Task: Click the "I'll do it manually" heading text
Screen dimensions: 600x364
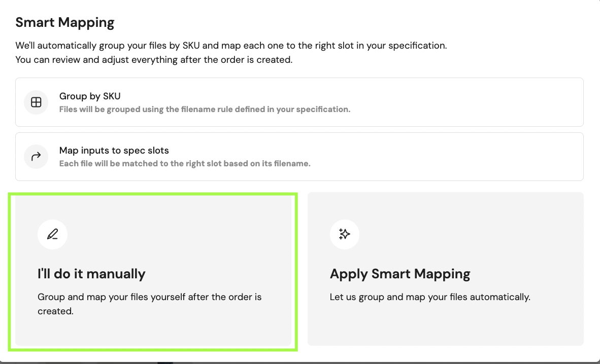Action: click(91, 274)
